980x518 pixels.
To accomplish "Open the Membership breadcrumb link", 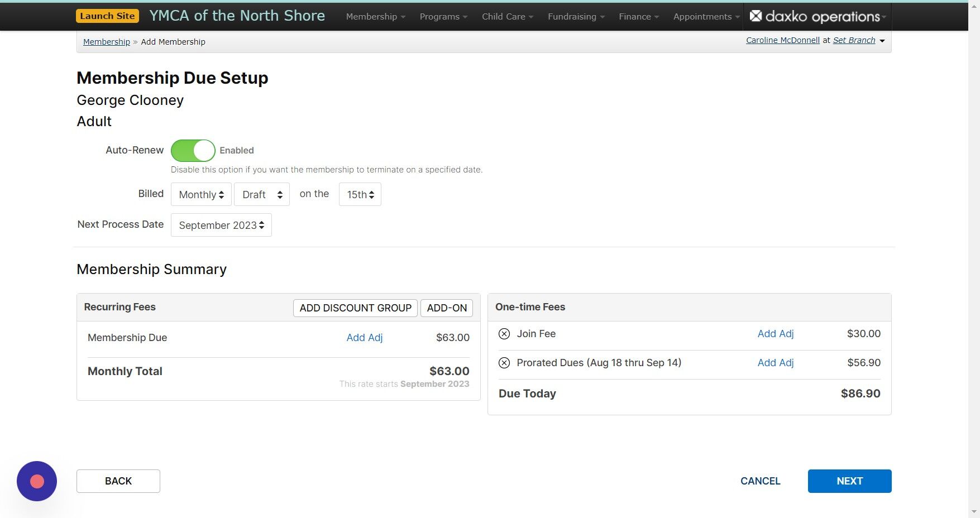I will (106, 41).
